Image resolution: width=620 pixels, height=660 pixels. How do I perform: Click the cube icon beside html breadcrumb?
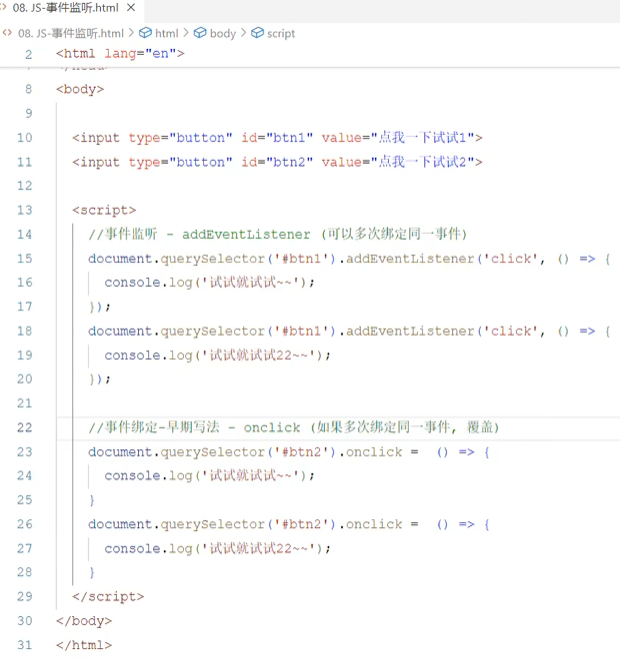click(145, 33)
